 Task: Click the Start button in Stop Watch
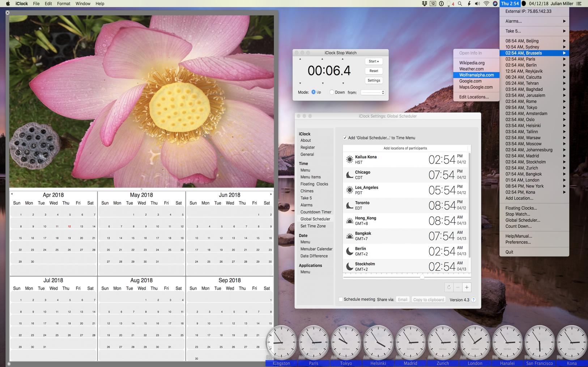[374, 61]
